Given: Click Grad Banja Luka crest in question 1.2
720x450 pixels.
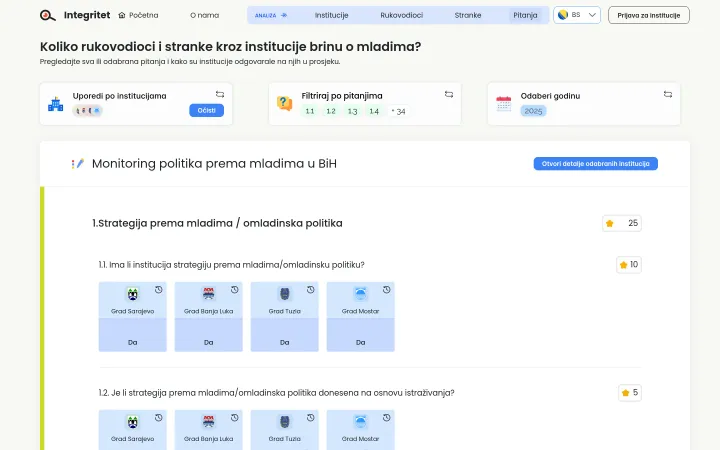Looking at the screenshot, I should tap(208, 422).
